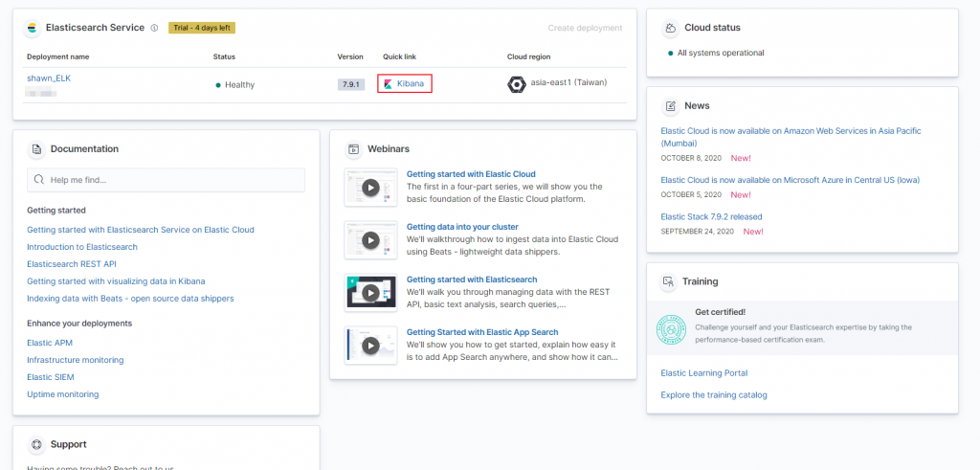This screenshot has height=470, width=980.
Task: Click the Get certified! banner heading
Action: pyautogui.click(x=720, y=312)
